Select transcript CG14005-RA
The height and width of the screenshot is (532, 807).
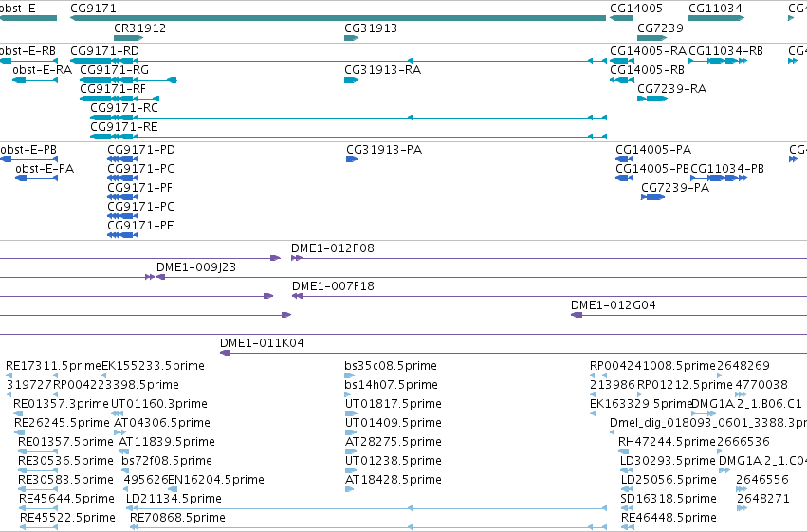(x=622, y=61)
